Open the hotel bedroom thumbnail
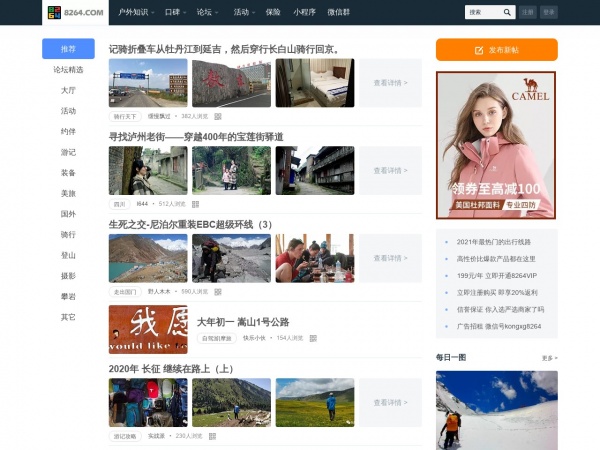This screenshot has width=600, height=450. pyautogui.click(x=315, y=83)
